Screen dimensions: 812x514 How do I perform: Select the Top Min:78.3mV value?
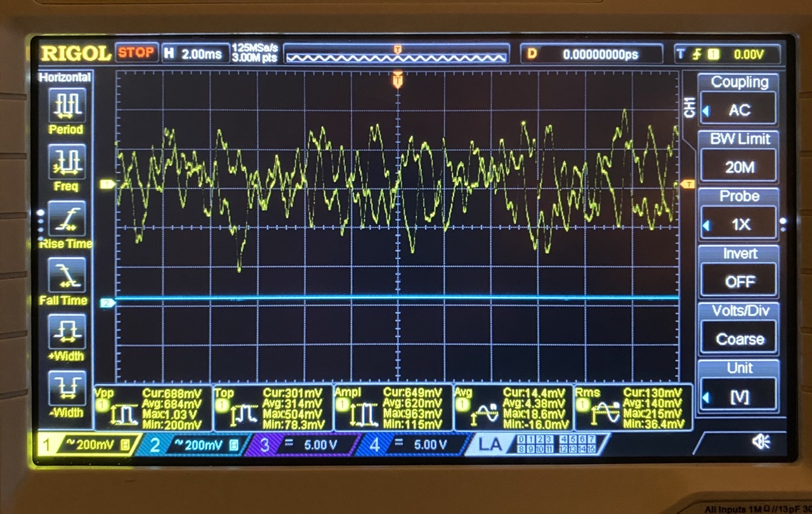point(293,425)
